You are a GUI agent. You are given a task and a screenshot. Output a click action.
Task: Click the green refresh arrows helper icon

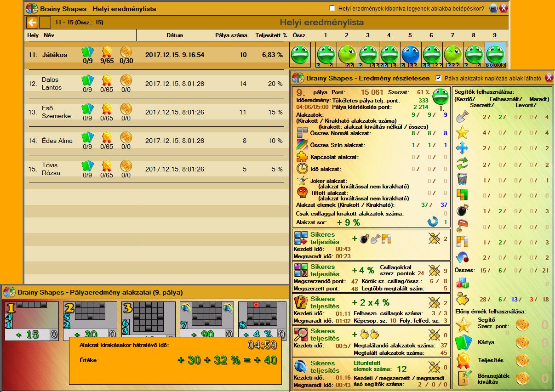[x=462, y=164]
